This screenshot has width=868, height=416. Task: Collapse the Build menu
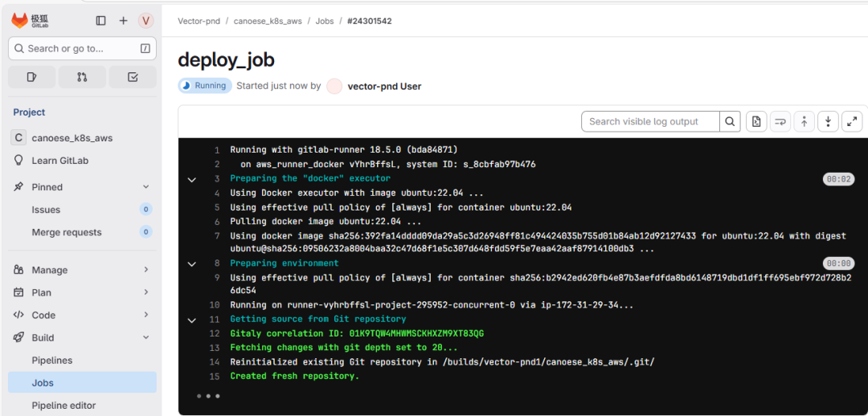(83, 337)
